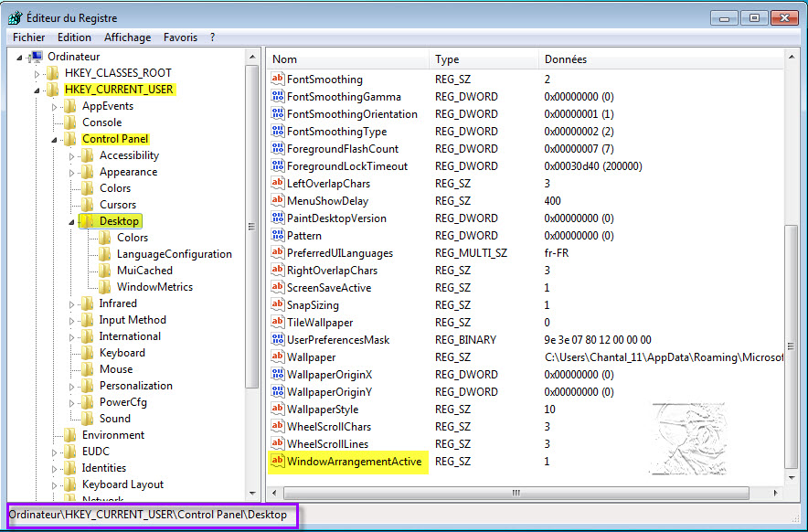Select the Keyboard key in tree
The height and width of the screenshot is (532, 808).
(122, 353)
